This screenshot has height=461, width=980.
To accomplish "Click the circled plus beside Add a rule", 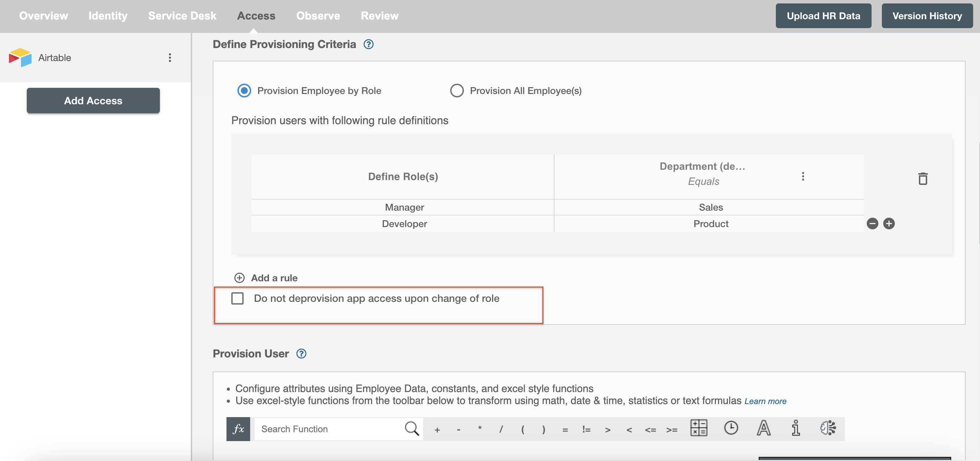I will [239, 278].
